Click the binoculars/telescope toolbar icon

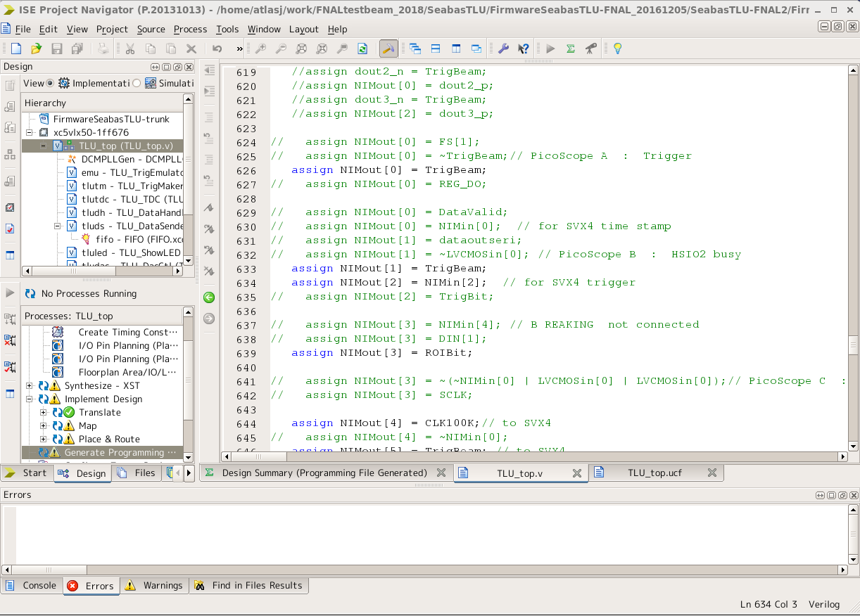[590, 49]
